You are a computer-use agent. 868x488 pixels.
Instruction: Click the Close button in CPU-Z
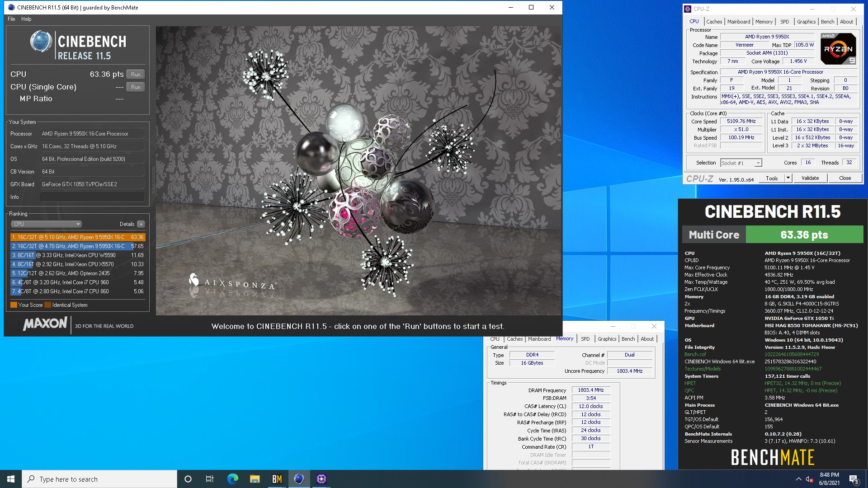click(845, 178)
